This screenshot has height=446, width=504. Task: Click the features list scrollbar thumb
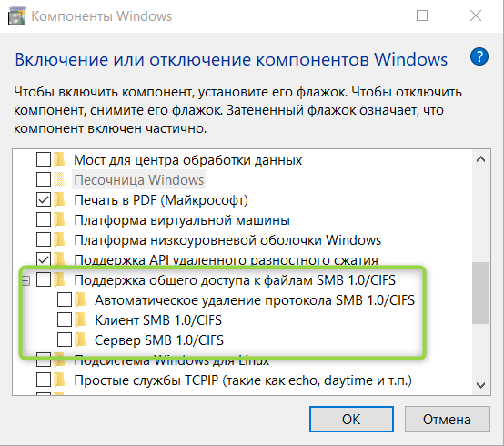pos(481,293)
